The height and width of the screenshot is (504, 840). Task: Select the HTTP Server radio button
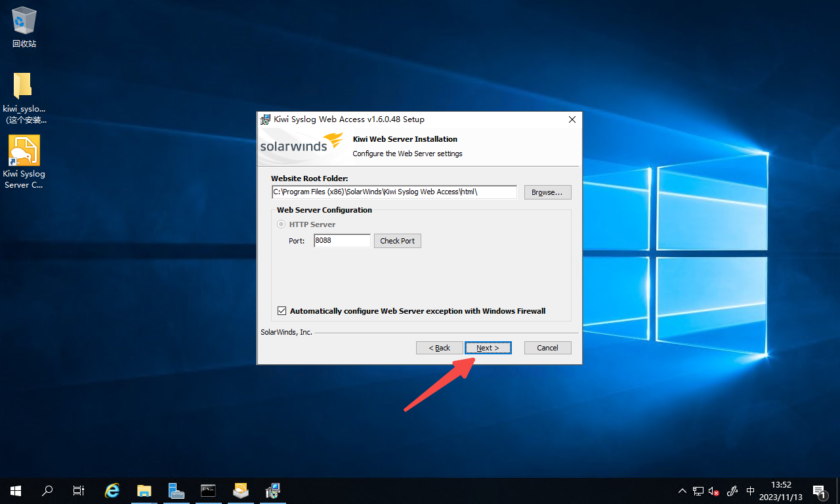point(282,224)
